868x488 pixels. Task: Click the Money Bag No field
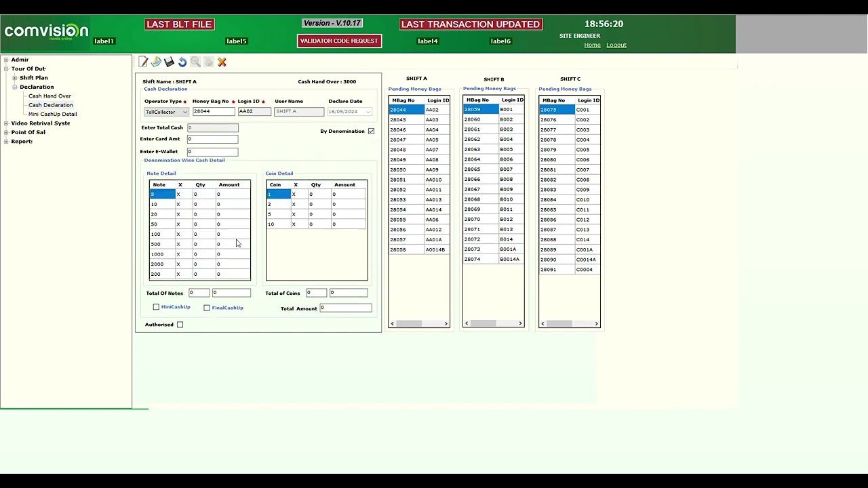(x=214, y=112)
